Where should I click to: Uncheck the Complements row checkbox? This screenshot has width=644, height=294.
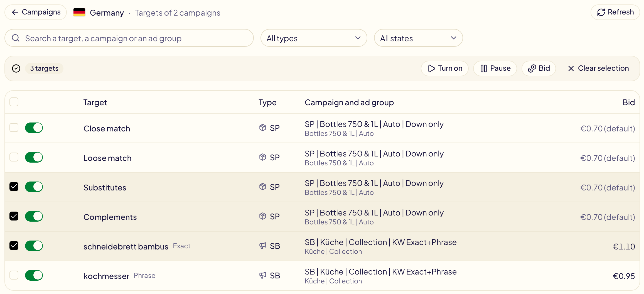[x=14, y=216]
